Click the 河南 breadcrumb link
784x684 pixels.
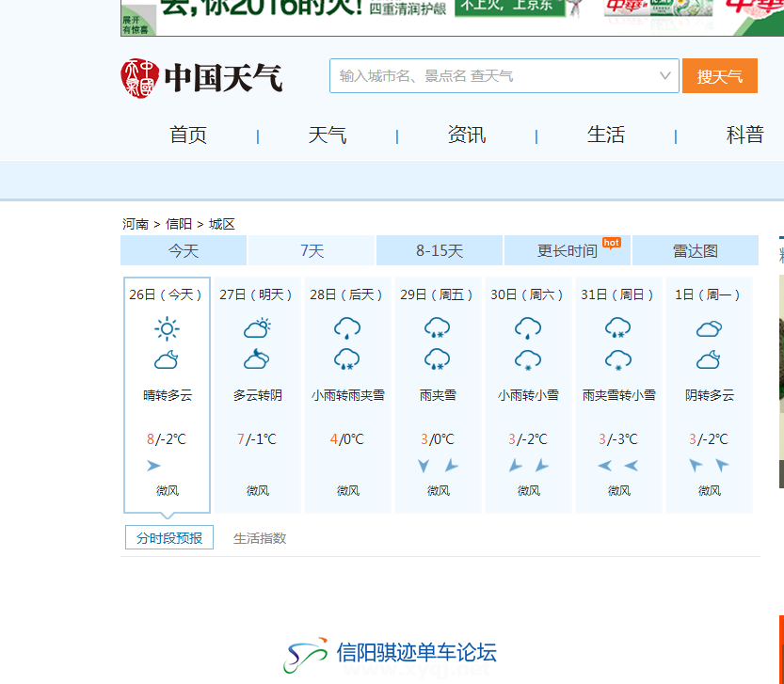[x=136, y=224]
